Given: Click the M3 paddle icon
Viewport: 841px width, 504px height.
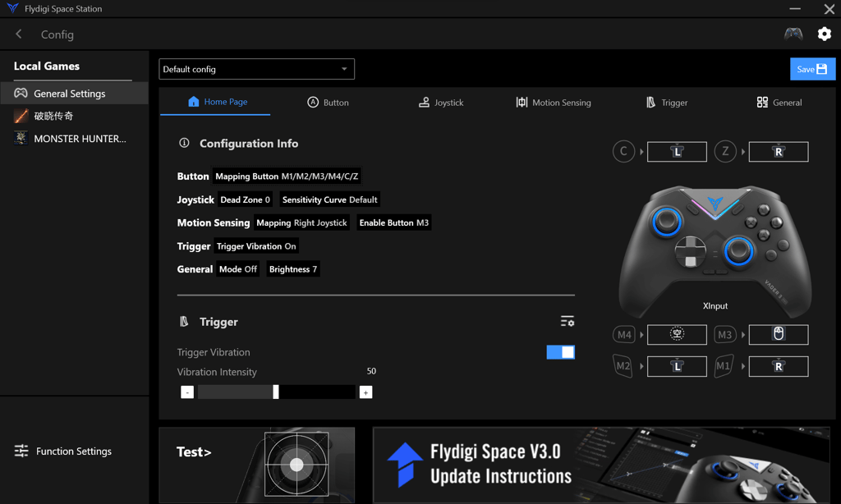Looking at the screenshot, I should pyautogui.click(x=725, y=335).
